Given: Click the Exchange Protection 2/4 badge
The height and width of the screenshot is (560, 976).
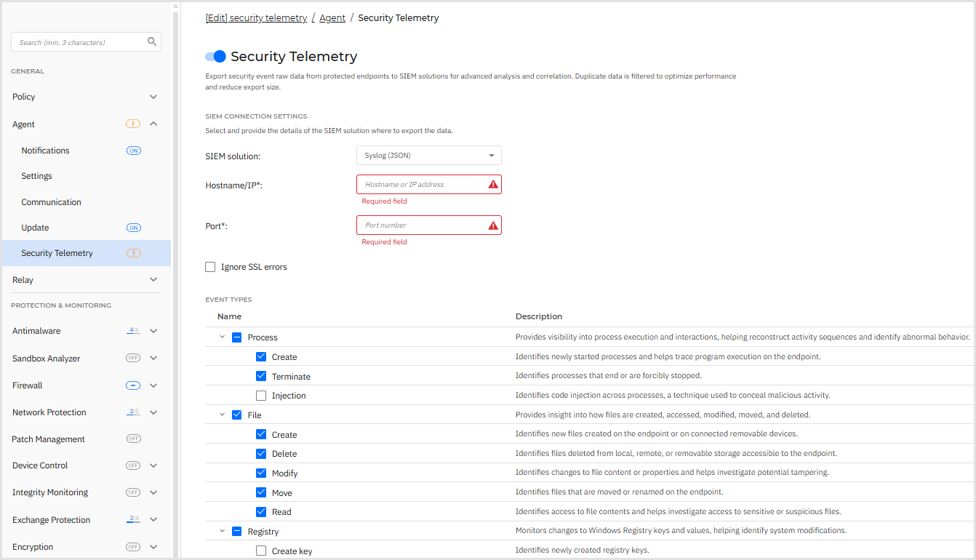Looking at the screenshot, I should [x=134, y=519].
